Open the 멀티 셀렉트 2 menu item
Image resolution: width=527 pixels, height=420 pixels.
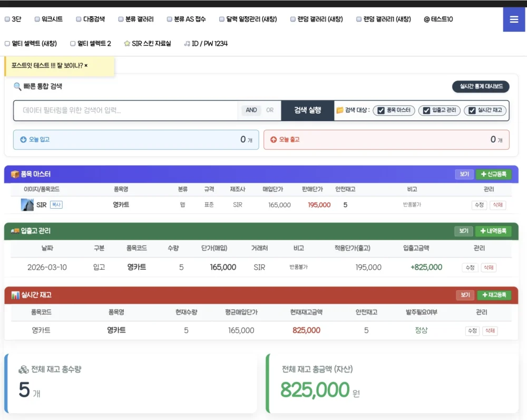pos(91,44)
